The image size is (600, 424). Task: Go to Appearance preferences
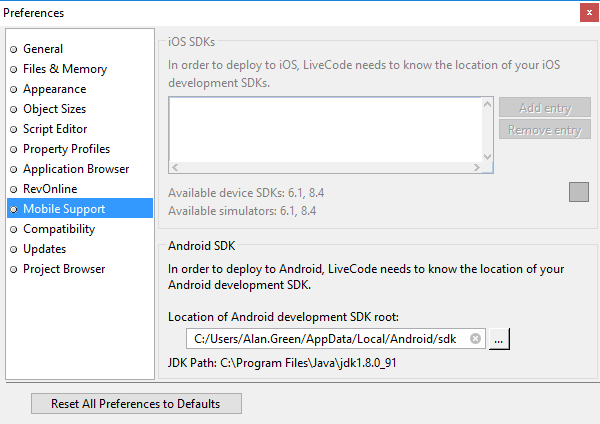click(x=54, y=89)
